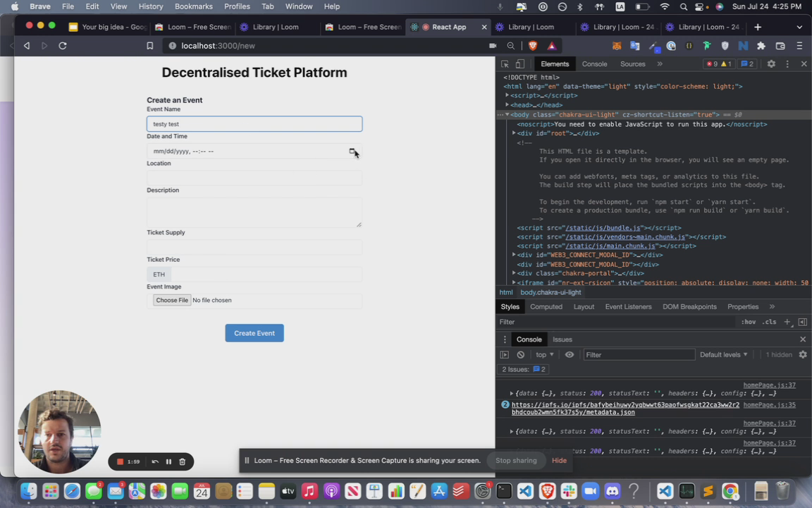Open the date and time picker icon
This screenshot has height=508, width=812.
pos(352,151)
